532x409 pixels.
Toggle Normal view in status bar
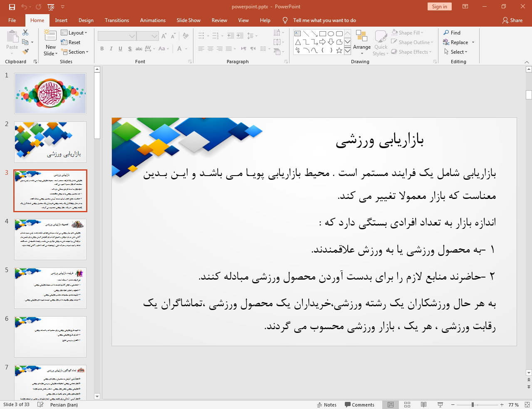[x=391, y=404]
